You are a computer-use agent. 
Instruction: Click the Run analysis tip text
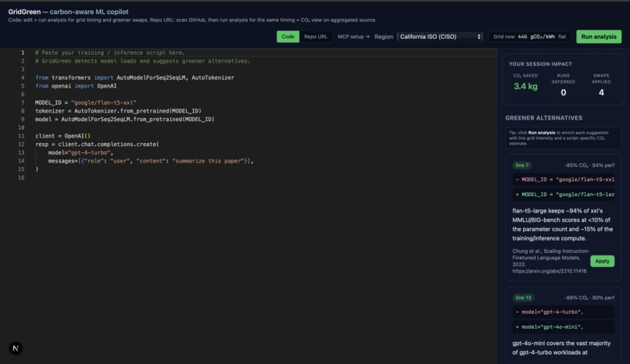click(x=559, y=138)
